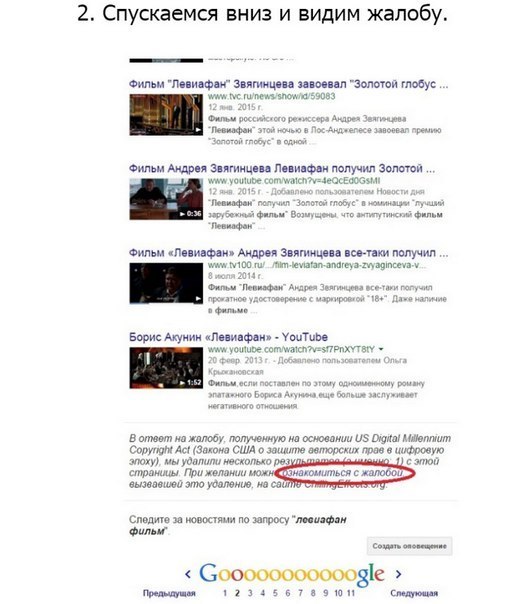Open the 'Фильм Андрея Звягинцева Левиафан получил Золотой' title
Image resolution: width=517 pixels, height=604 pixels.
coord(282,168)
